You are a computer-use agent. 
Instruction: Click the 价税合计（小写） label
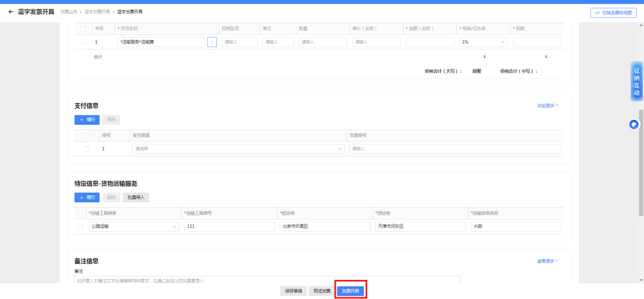519,71
